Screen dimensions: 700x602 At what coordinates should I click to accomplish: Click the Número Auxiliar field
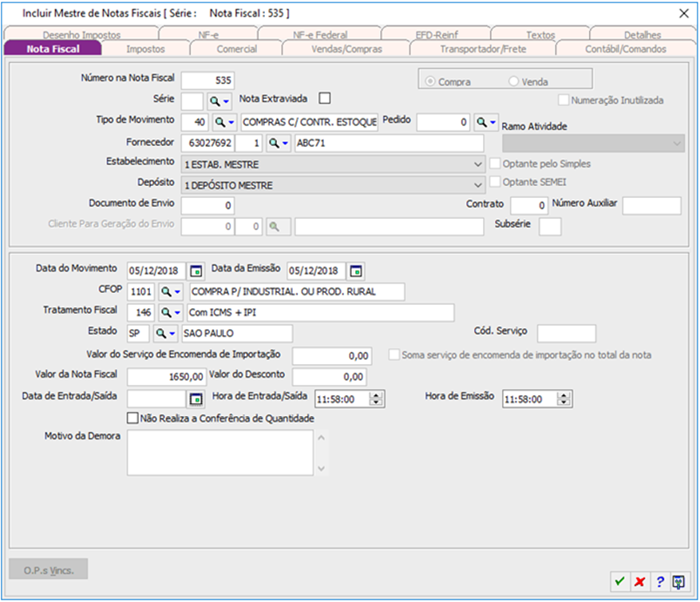(x=652, y=205)
